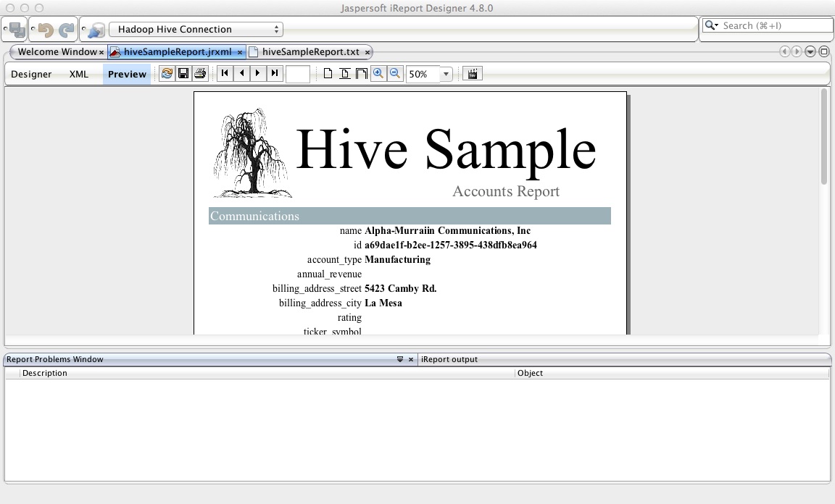835x504 pixels.
Task: Save the previewed report via floppy icon
Action: pos(183,73)
